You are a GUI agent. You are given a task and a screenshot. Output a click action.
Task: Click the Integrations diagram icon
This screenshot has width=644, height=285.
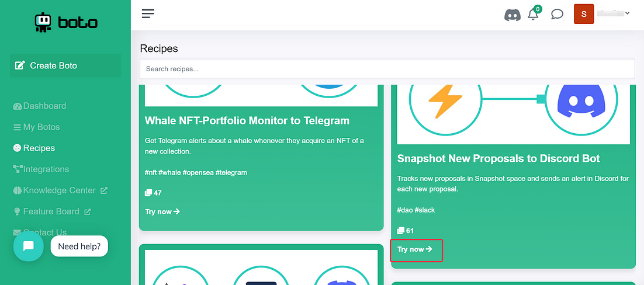[18, 169]
